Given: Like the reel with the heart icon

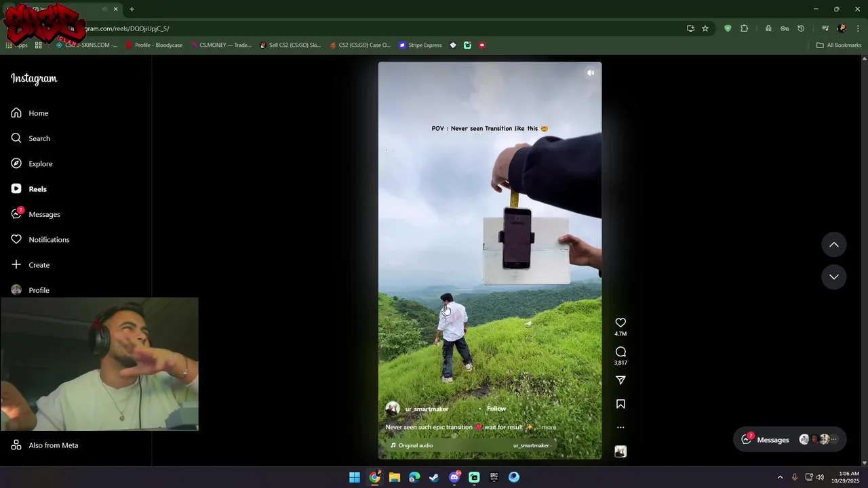Looking at the screenshot, I should click(620, 323).
